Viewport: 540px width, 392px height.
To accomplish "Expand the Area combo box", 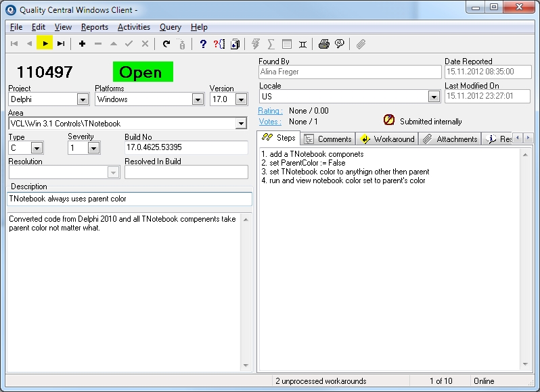I will pos(241,124).
